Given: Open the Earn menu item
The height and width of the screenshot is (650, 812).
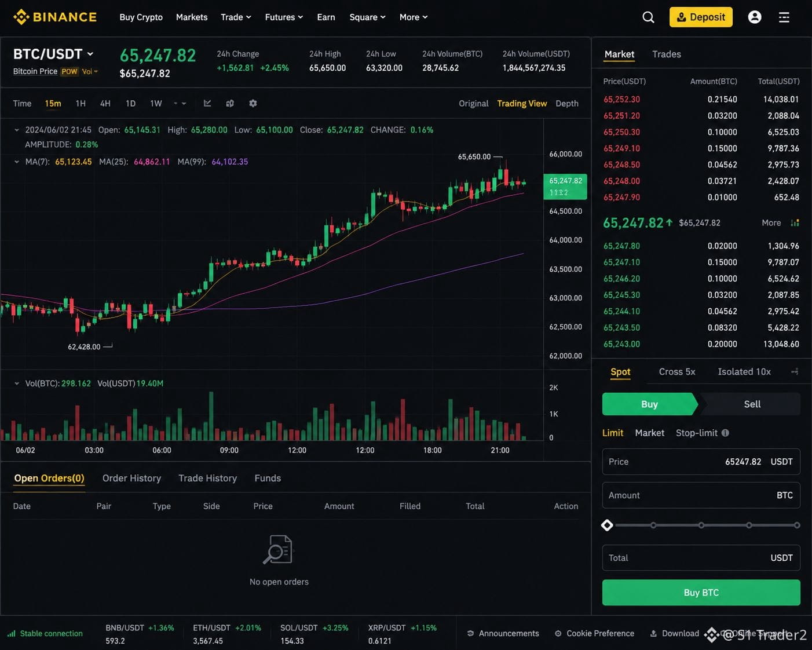Looking at the screenshot, I should pos(326,17).
